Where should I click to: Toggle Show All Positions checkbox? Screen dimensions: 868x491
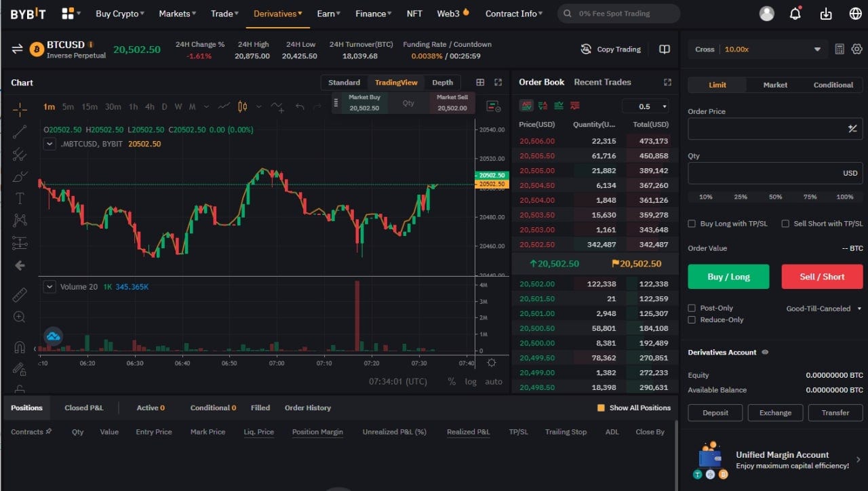[x=601, y=408]
